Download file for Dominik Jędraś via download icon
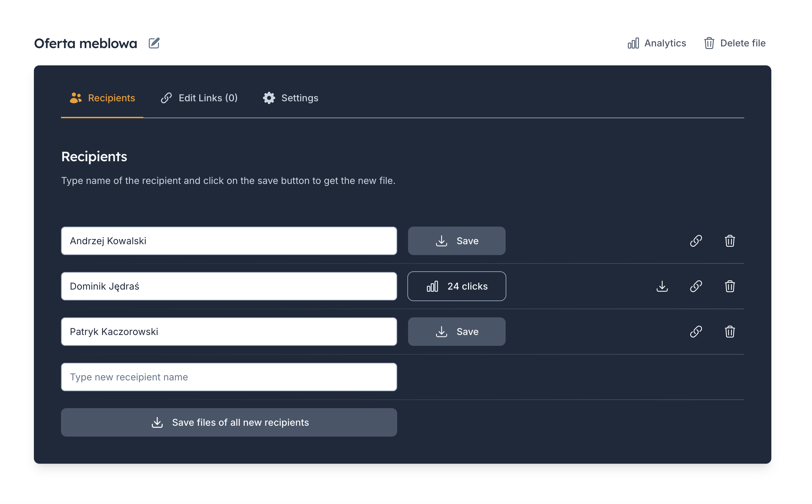The width and height of the screenshot is (812, 504). tap(662, 286)
